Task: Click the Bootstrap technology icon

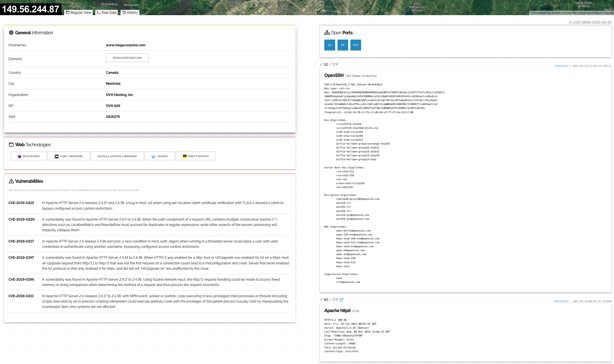Action: [19, 156]
